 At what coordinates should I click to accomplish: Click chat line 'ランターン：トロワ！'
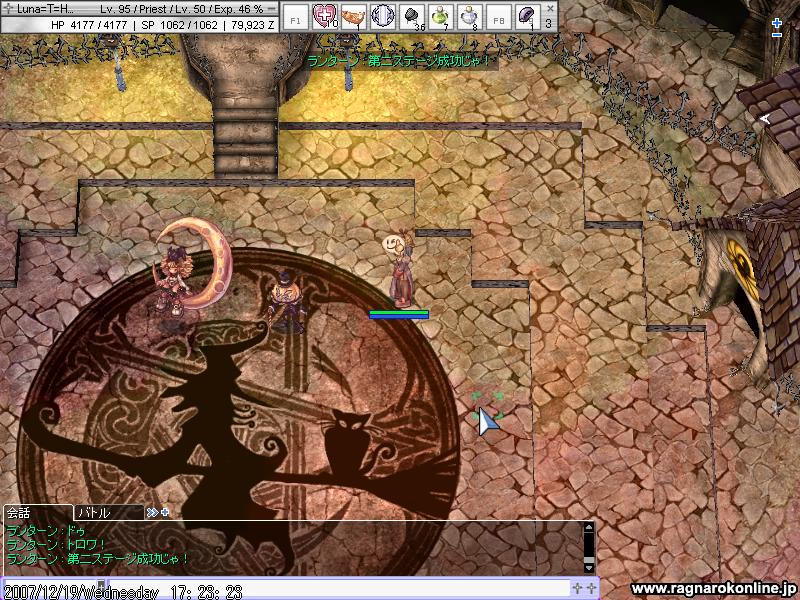click(x=56, y=545)
